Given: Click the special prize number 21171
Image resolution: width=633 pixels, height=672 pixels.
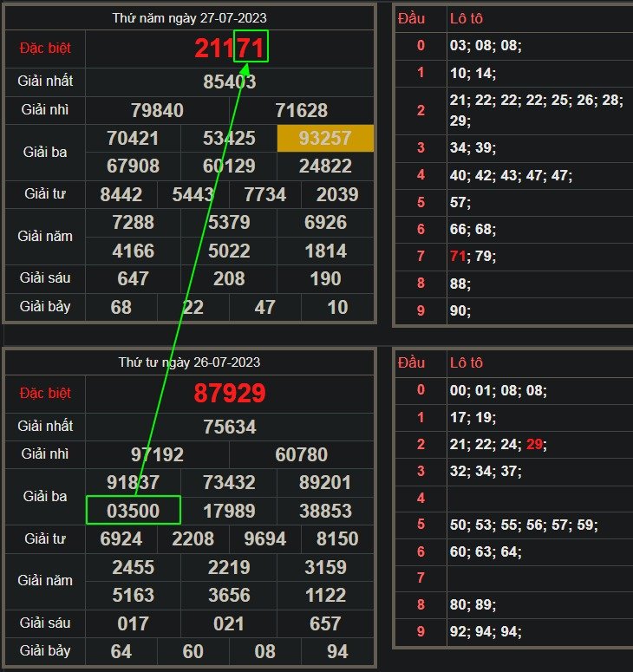Looking at the screenshot, I should [x=229, y=49].
